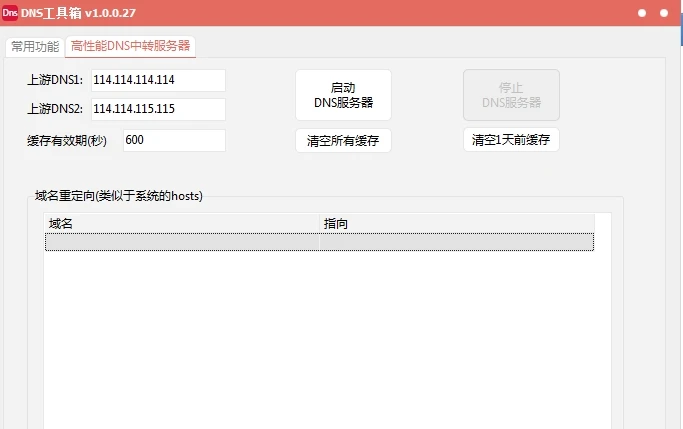Switch to the 常用功能 tab
683x429 pixels.
click(34, 47)
